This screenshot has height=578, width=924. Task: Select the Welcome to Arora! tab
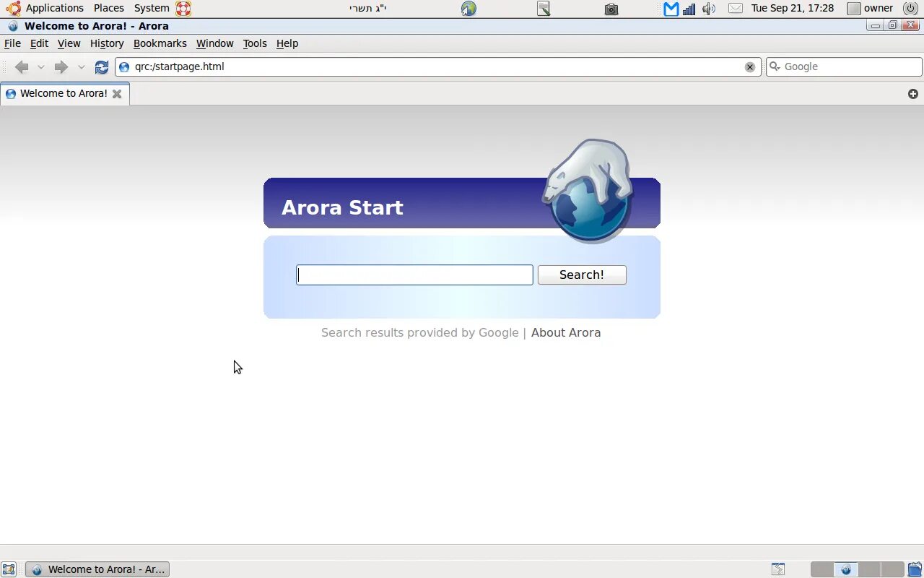(64, 93)
